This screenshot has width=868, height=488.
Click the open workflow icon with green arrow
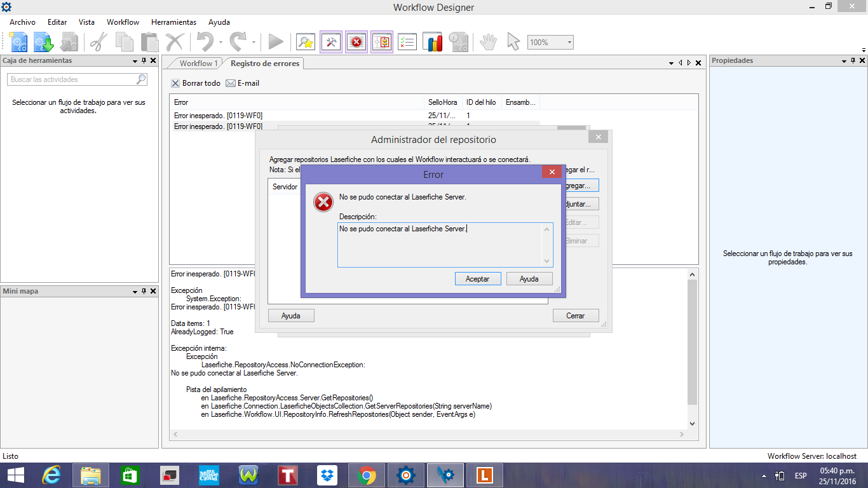point(43,42)
